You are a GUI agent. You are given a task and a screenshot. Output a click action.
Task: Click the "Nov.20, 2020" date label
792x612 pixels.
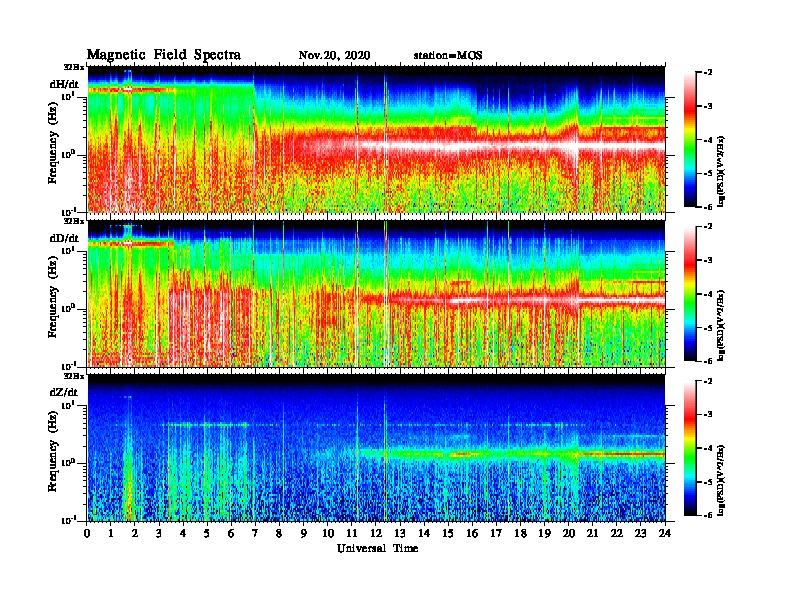point(334,56)
